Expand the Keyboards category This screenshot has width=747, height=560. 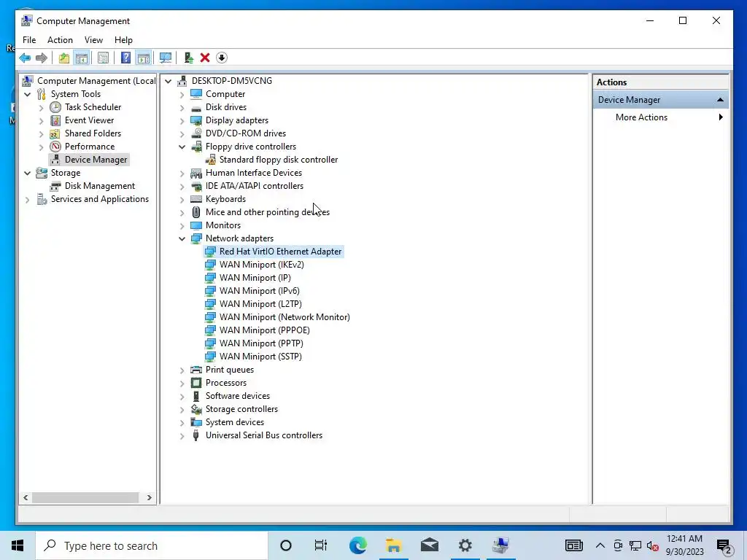click(182, 200)
